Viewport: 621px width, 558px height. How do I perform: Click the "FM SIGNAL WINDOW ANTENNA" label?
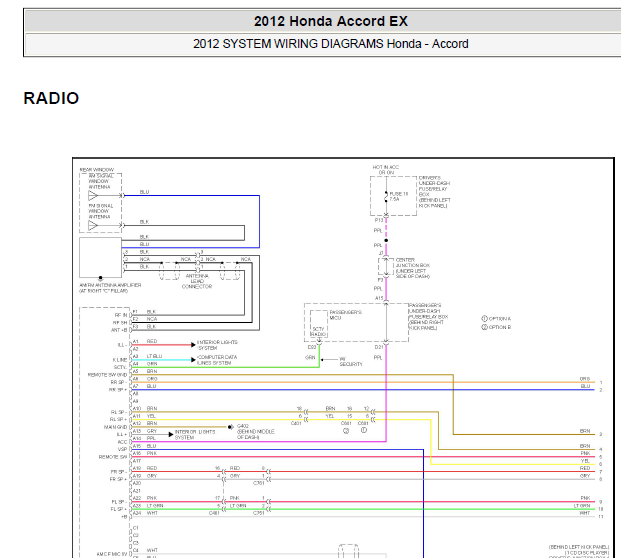[101, 211]
